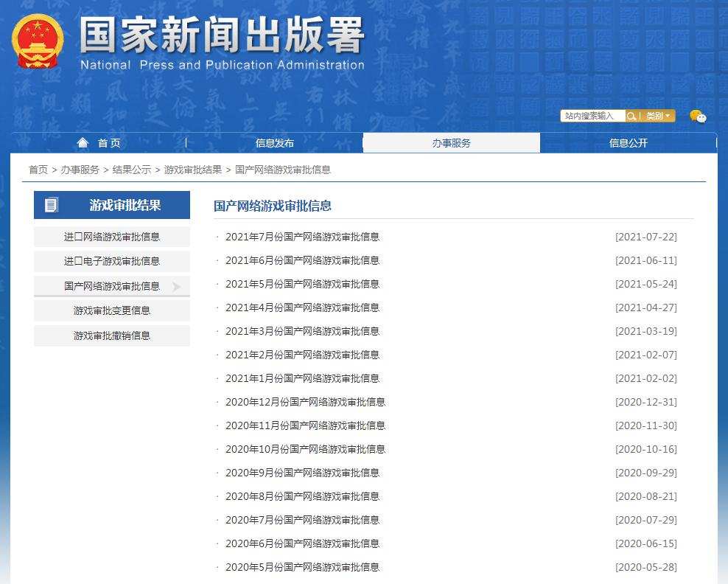Screen dimensions: 728x584
Task: Click the 游戏审批结果 sidebar header
Action: pos(112,205)
